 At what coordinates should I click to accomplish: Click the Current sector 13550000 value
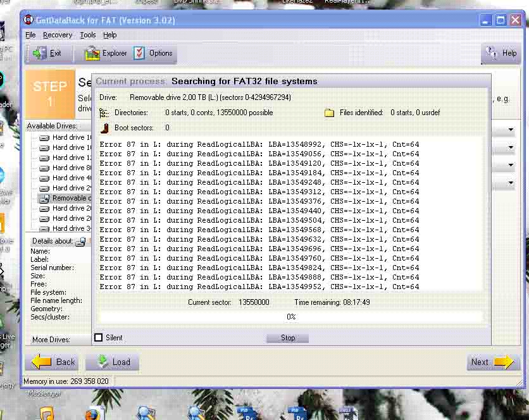(x=254, y=302)
